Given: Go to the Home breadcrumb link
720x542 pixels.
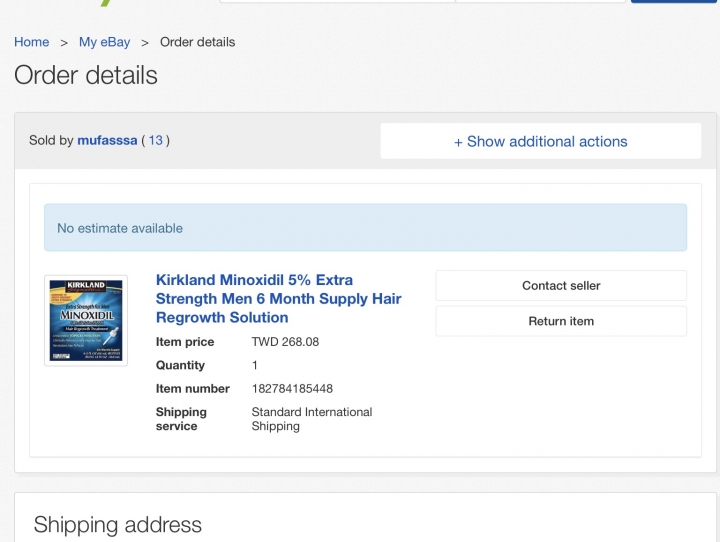Looking at the screenshot, I should (x=32, y=42).
